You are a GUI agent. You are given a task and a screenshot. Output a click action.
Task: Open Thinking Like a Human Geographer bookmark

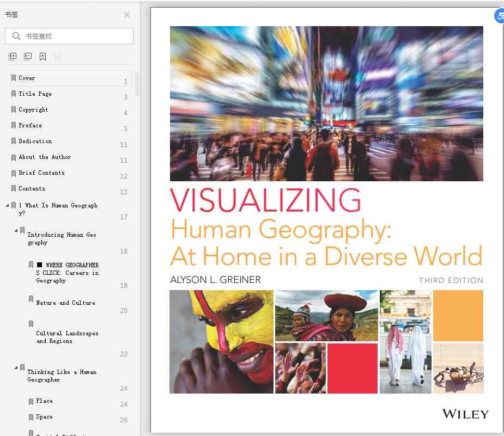(62, 376)
